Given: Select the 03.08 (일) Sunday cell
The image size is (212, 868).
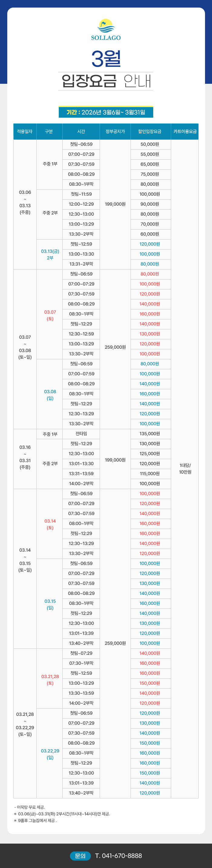Looking at the screenshot, I should 50,395.
